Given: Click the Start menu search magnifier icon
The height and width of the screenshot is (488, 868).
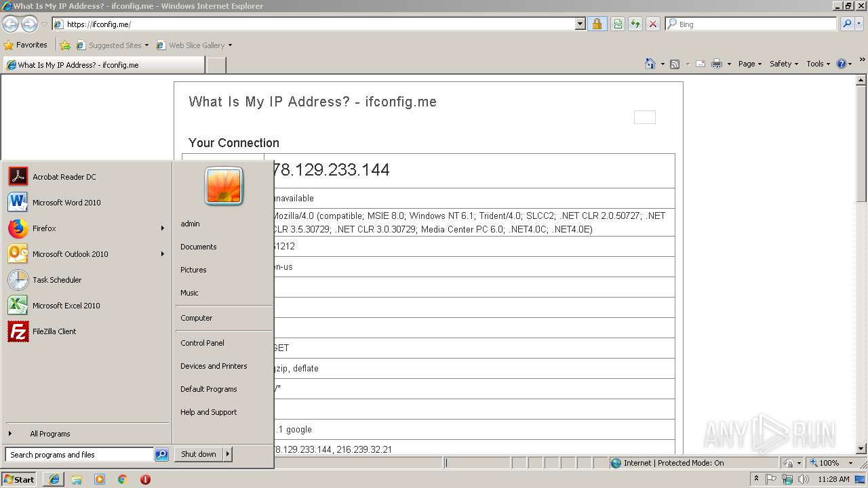Looking at the screenshot, I should point(161,455).
